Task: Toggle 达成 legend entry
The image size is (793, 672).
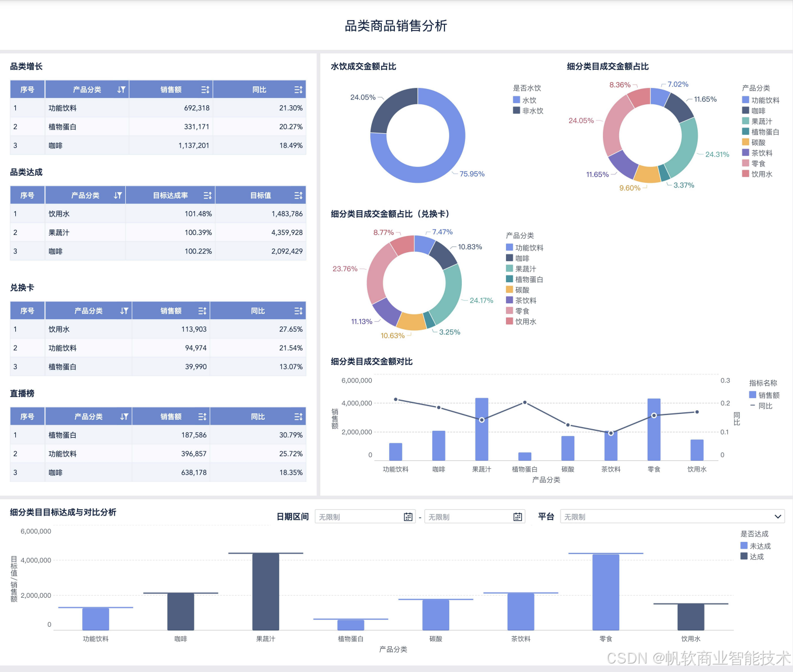Action: pyautogui.click(x=752, y=557)
